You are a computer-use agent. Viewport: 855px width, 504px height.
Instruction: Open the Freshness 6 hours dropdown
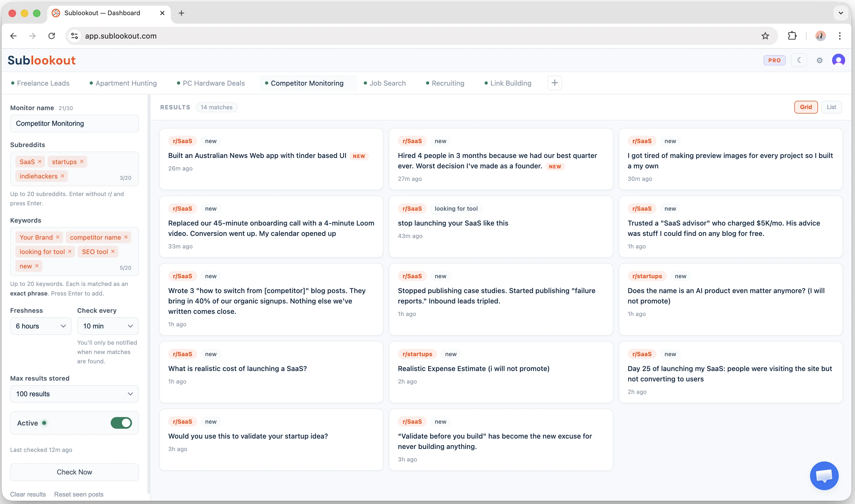(x=41, y=326)
